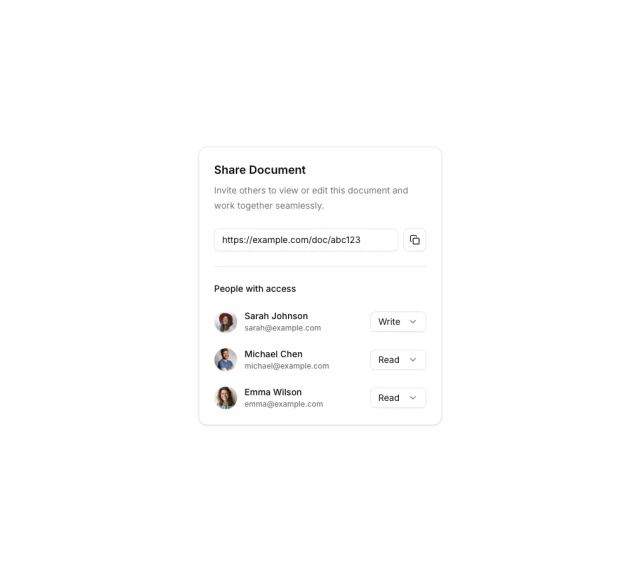Click the chevron beside Write

(x=413, y=322)
